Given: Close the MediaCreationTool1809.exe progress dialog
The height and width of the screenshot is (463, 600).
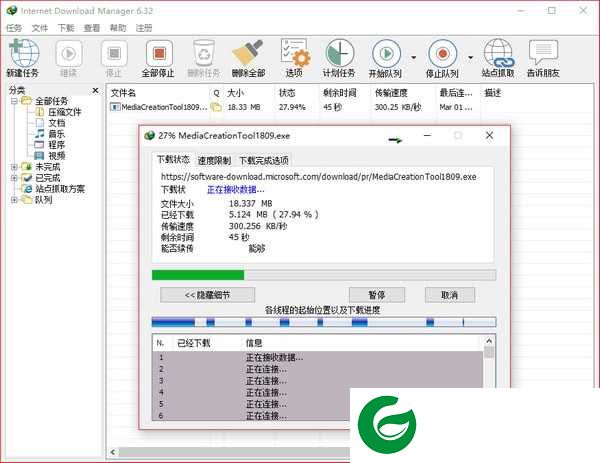Looking at the screenshot, I should click(x=489, y=135).
